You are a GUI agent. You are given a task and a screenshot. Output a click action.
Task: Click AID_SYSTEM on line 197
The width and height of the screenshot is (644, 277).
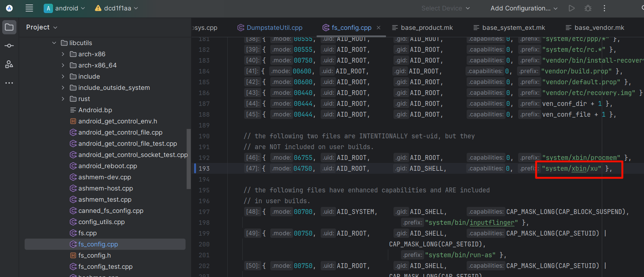tap(355, 212)
